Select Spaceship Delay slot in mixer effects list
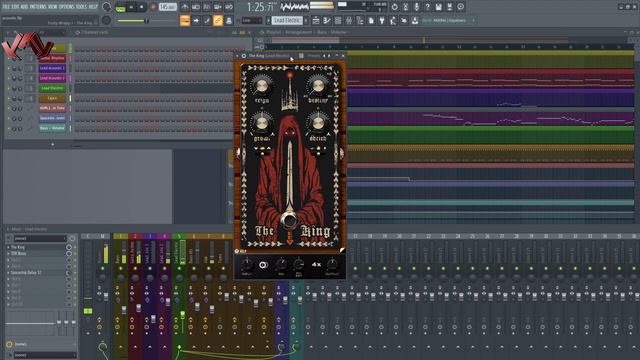This screenshot has height=360, width=640. [x=36, y=273]
